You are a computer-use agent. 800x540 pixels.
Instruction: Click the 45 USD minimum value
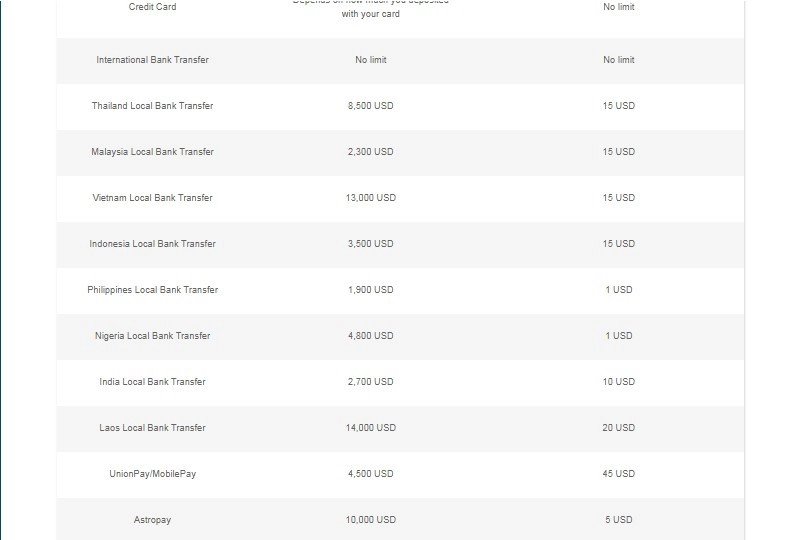tap(618, 474)
